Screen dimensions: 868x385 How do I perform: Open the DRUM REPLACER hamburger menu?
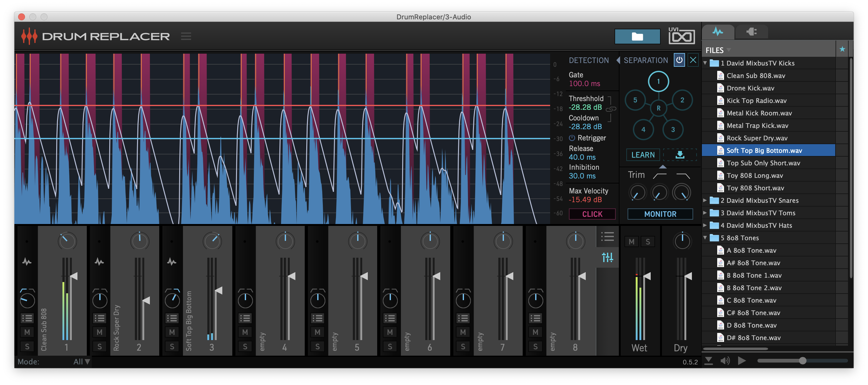pyautogui.click(x=186, y=36)
